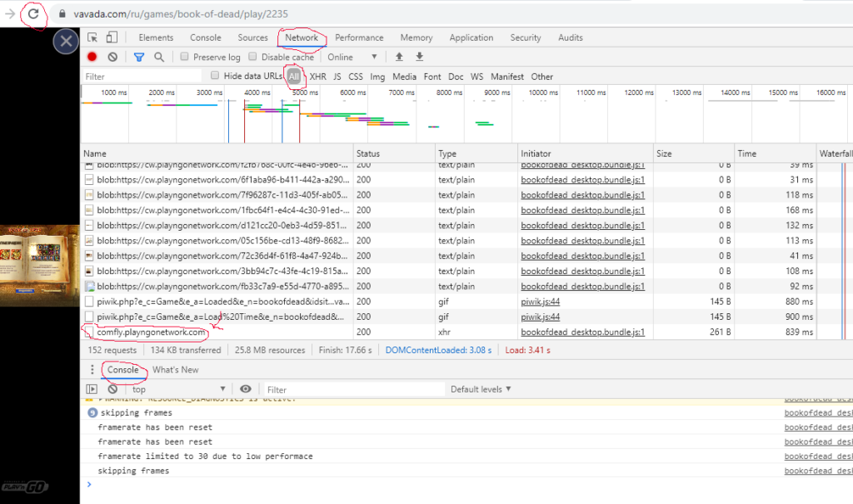This screenshot has width=853, height=504.
Task: Enable the Preserve log checkbox
Action: click(x=185, y=57)
